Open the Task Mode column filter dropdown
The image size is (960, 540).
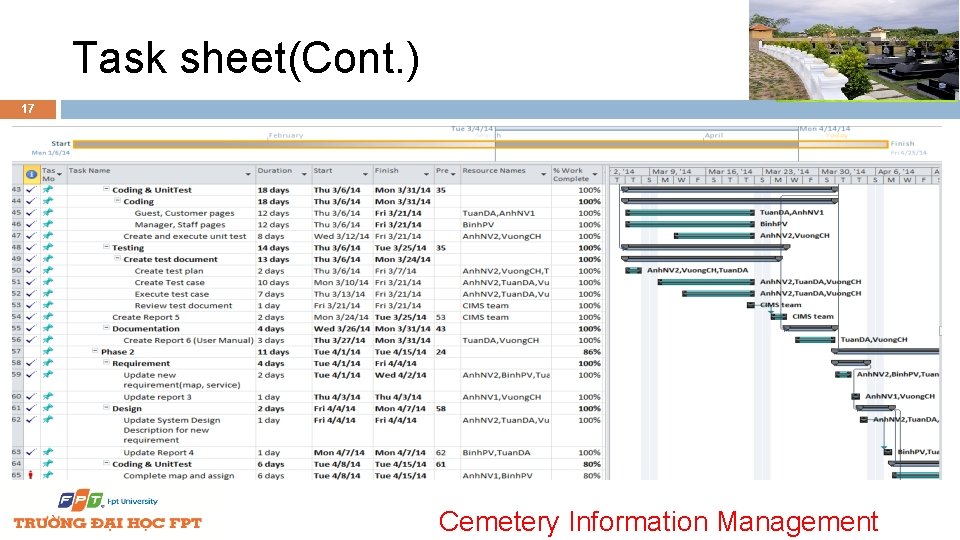[59, 174]
